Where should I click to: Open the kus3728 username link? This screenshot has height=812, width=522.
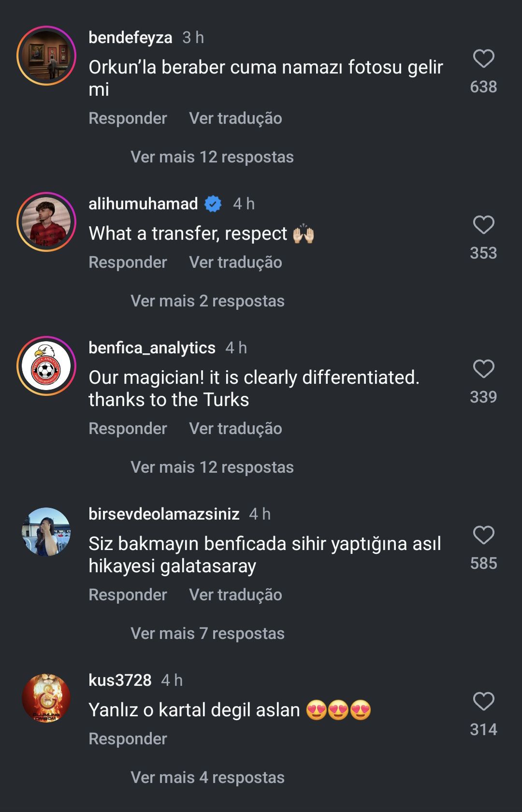coord(120,680)
